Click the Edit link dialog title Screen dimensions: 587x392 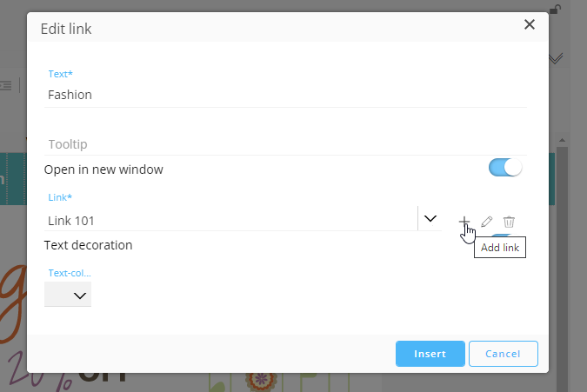pyautogui.click(x=66, y=29)
